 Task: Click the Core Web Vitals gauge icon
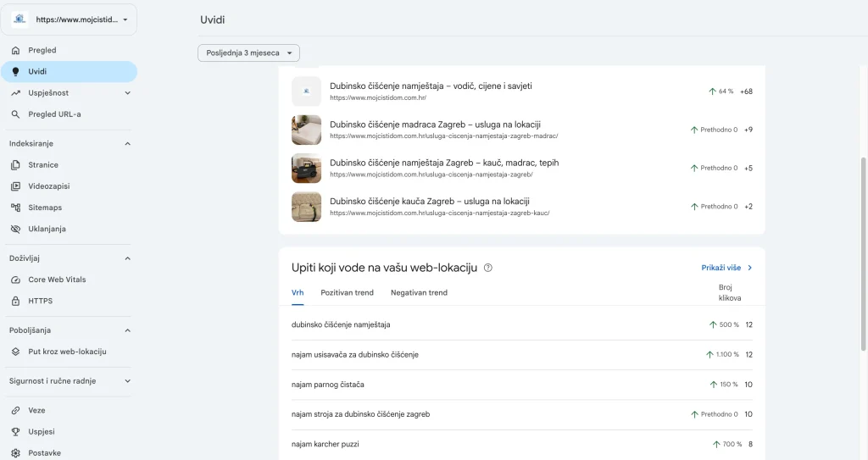click(x=15, y=280)
